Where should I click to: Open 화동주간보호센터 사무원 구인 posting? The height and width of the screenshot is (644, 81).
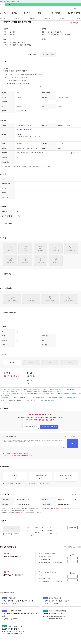tap(12, 557)
